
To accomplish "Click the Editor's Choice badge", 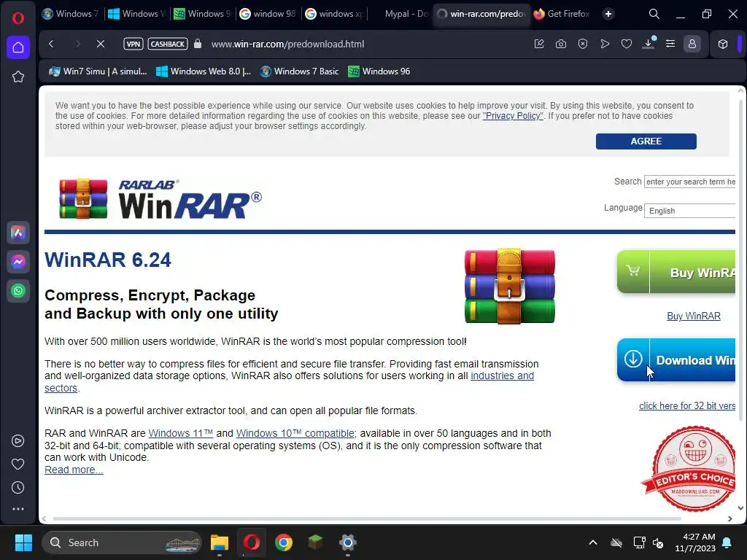I will (x=689, y=469).
